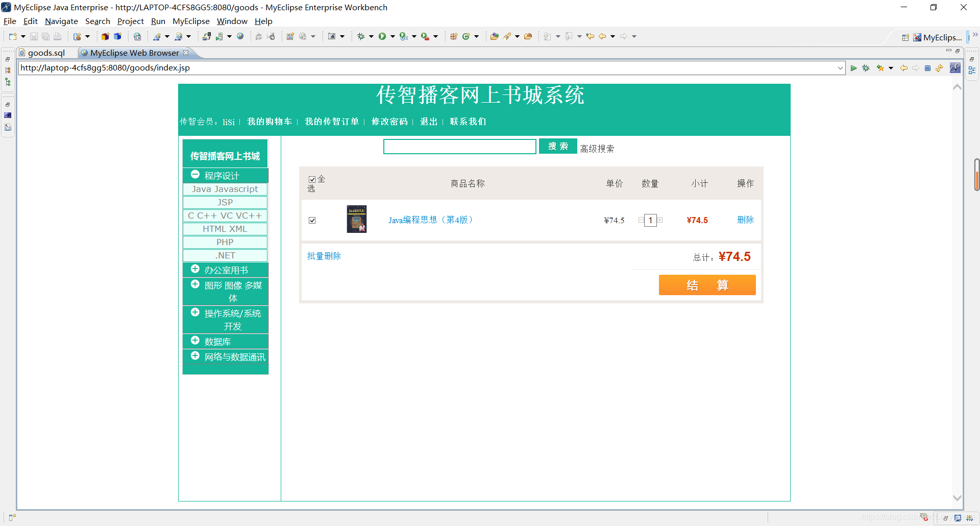Open the address bar history dropdown
980x526 pixels.
click(x=840, y=67)
